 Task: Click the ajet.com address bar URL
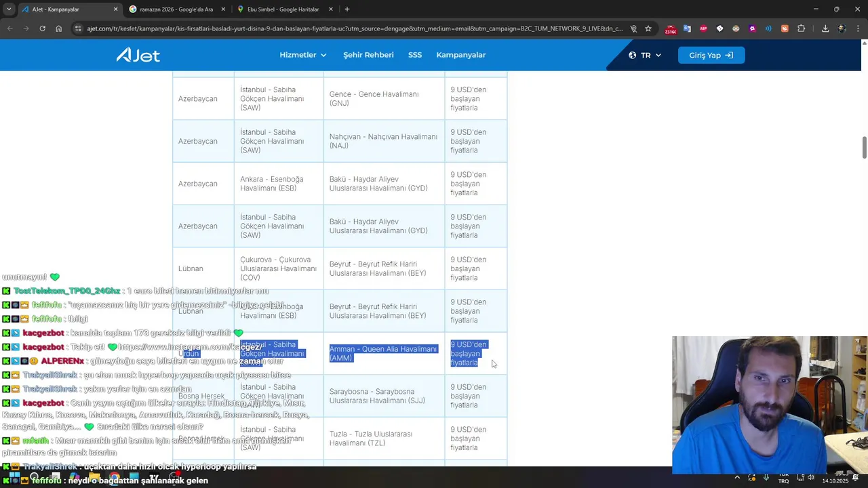tap(355, 28)
